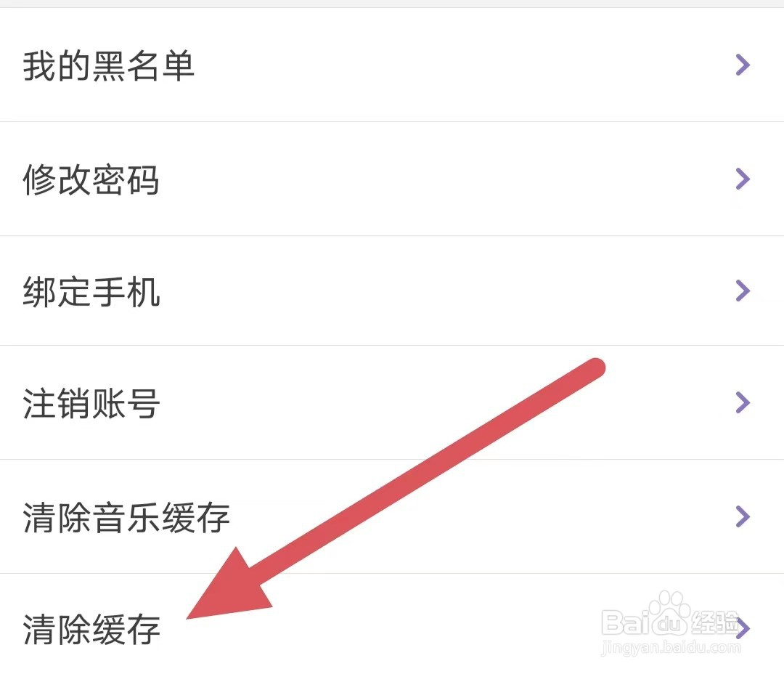This screenshot has width=784, height=674.
Task: Click the arrow icon next to 清除音乐缓存
Action: click(x=743, y=516)
